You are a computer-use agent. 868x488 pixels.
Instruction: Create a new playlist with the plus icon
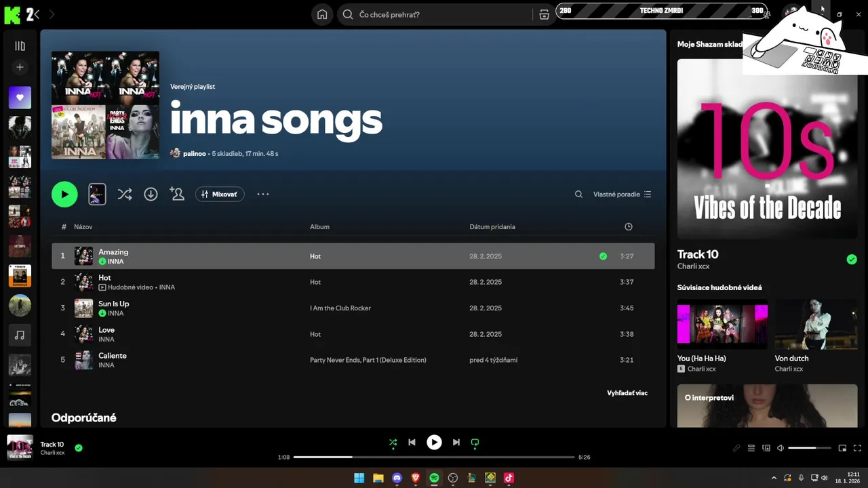click(x=20, y=67)
